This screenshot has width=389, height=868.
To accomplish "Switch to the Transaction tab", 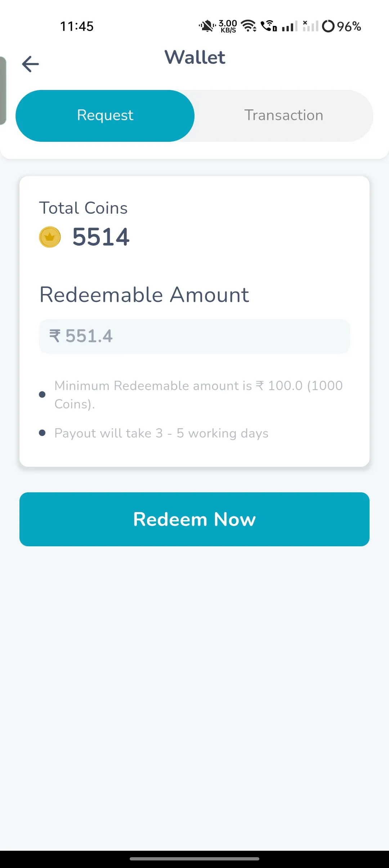I will pyautogui.click(x=283, y=115).
